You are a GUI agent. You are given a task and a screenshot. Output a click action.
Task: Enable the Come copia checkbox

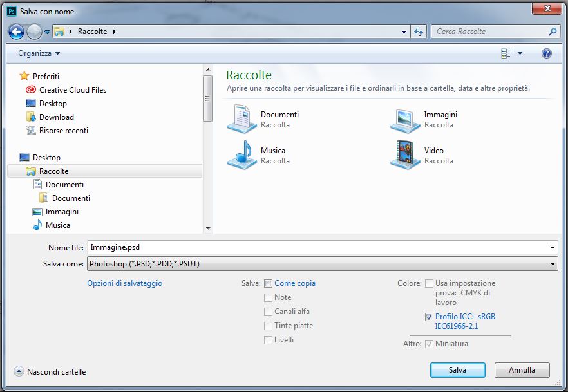(x=268, y=283)
